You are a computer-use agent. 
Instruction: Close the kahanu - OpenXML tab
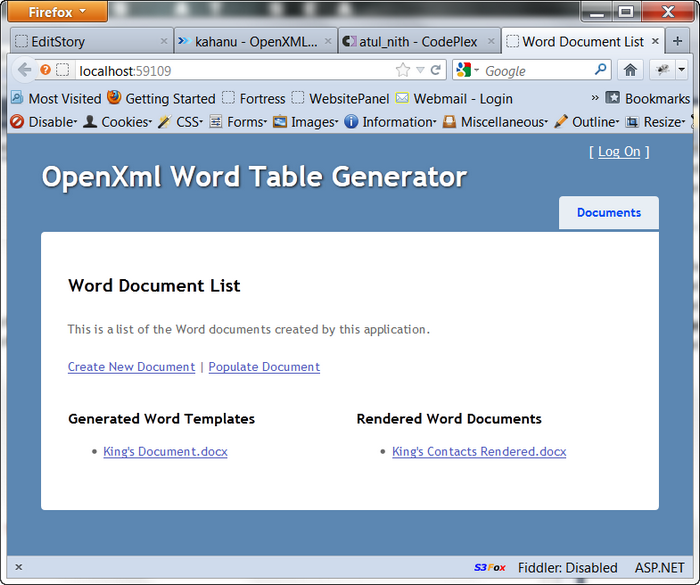328,42
